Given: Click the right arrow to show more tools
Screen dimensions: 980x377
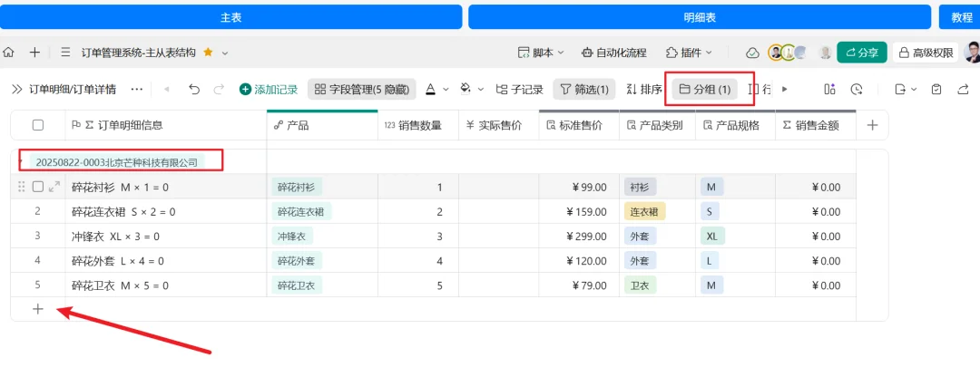Looking at the screenshot, I should (784, 89).
